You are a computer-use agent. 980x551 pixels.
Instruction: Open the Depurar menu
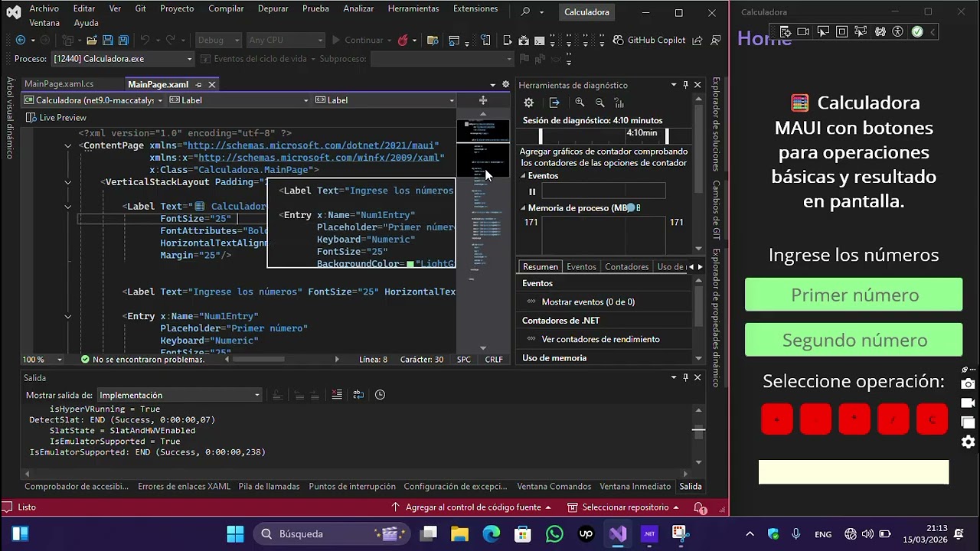tap(273, 8)
